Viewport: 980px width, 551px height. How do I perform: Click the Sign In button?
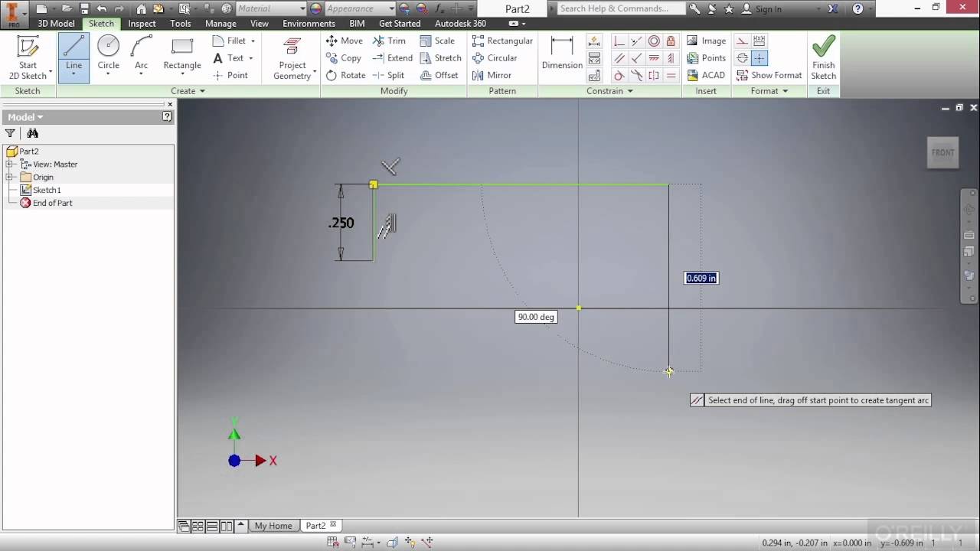coord(768,9)
